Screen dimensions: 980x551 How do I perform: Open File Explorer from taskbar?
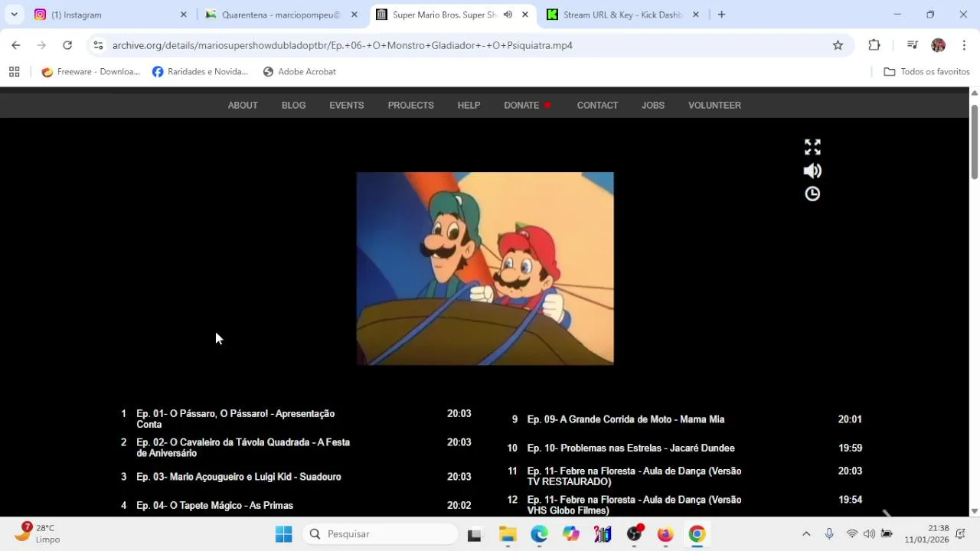coord(508,534)
